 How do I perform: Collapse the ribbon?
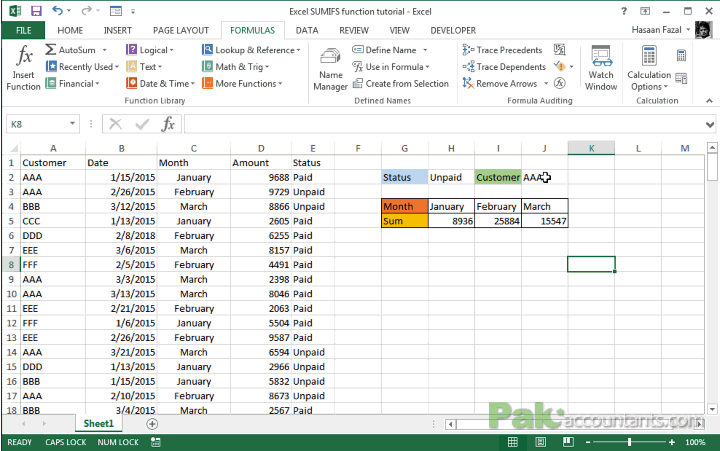709,101
